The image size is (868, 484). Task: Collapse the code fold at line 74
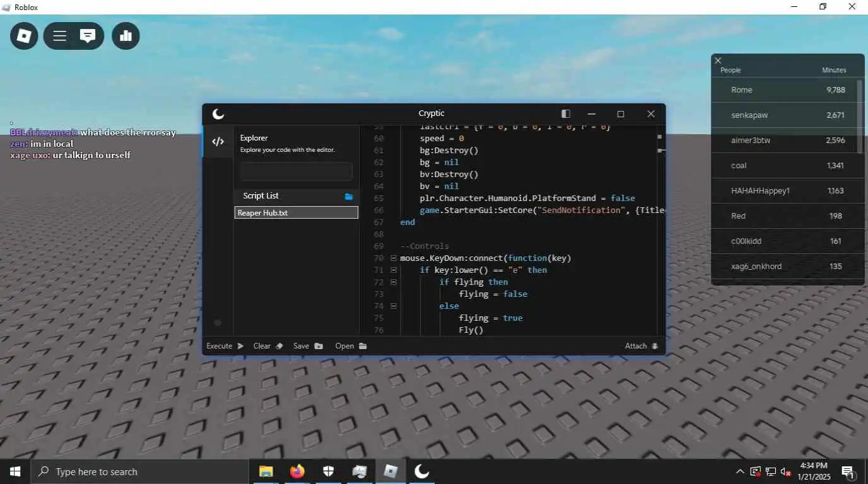393,306
